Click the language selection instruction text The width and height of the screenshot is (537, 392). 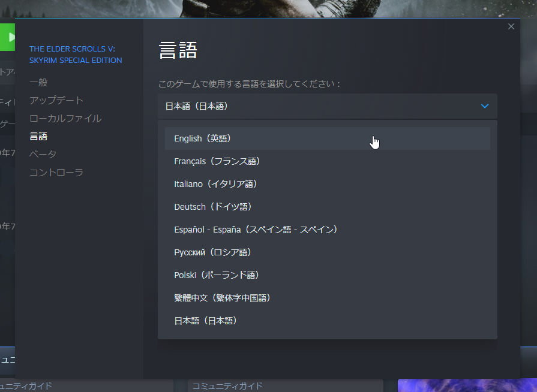click(x=249, y=84)
